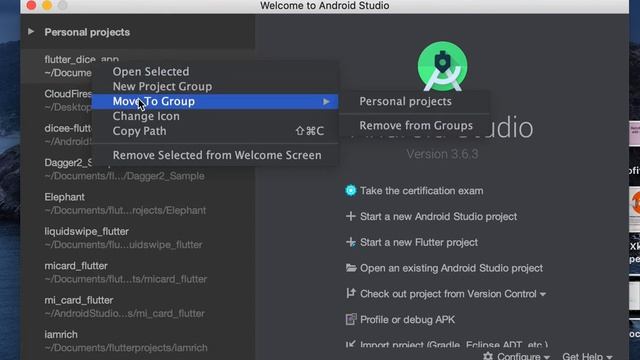Expand the Personal projects group

click(31, 31)
